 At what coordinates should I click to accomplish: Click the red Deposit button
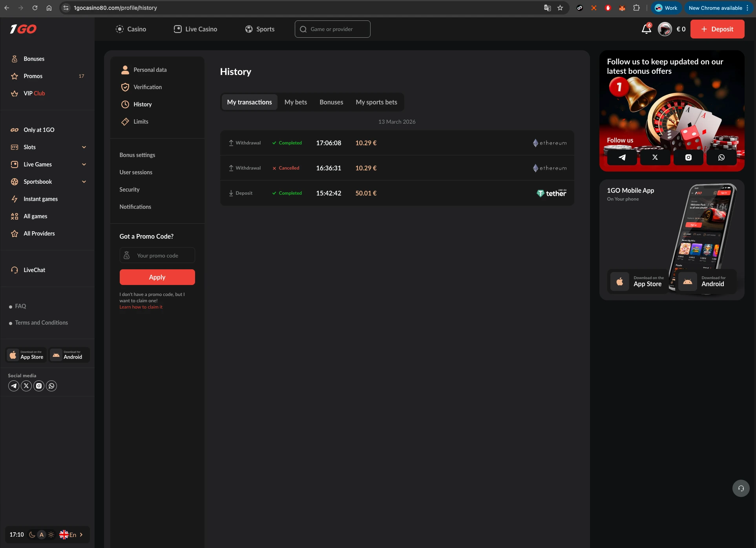717,29
